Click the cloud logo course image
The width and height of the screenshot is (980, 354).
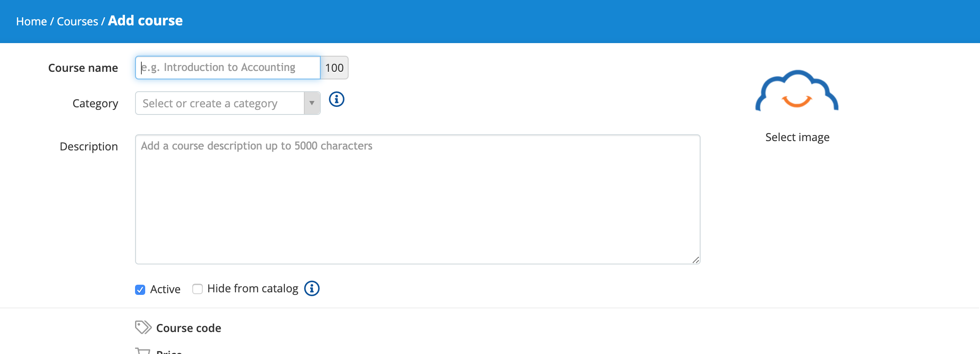click(x=797, y=91)
